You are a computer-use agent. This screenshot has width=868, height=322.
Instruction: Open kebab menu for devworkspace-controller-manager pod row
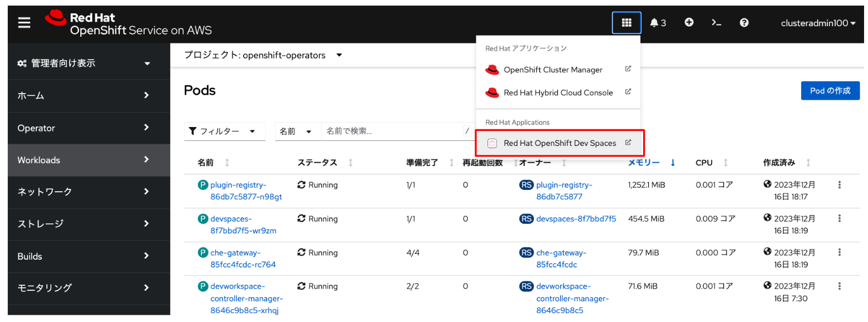[839, 286]
